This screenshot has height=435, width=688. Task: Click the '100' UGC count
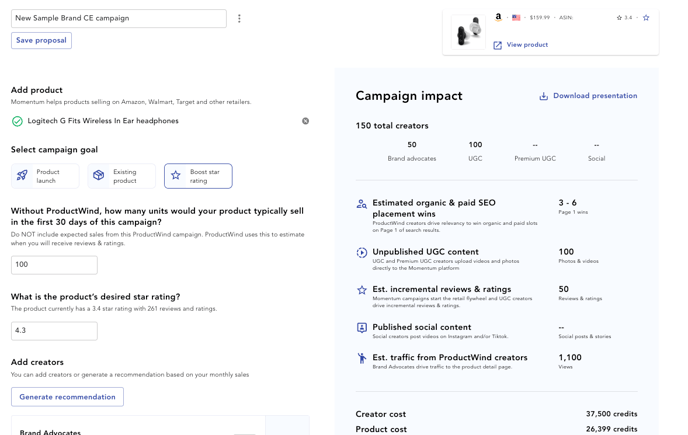[x=475, y=145]
